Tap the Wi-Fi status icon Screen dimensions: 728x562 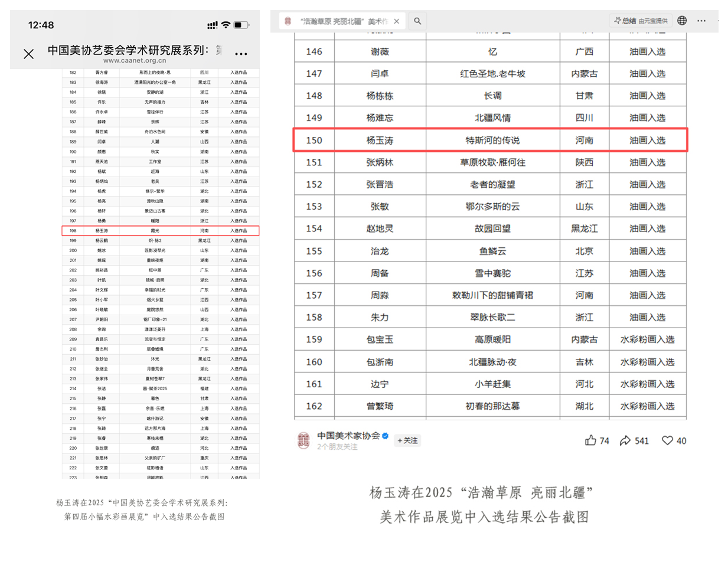pyautogui.click(x=226, y=25)
